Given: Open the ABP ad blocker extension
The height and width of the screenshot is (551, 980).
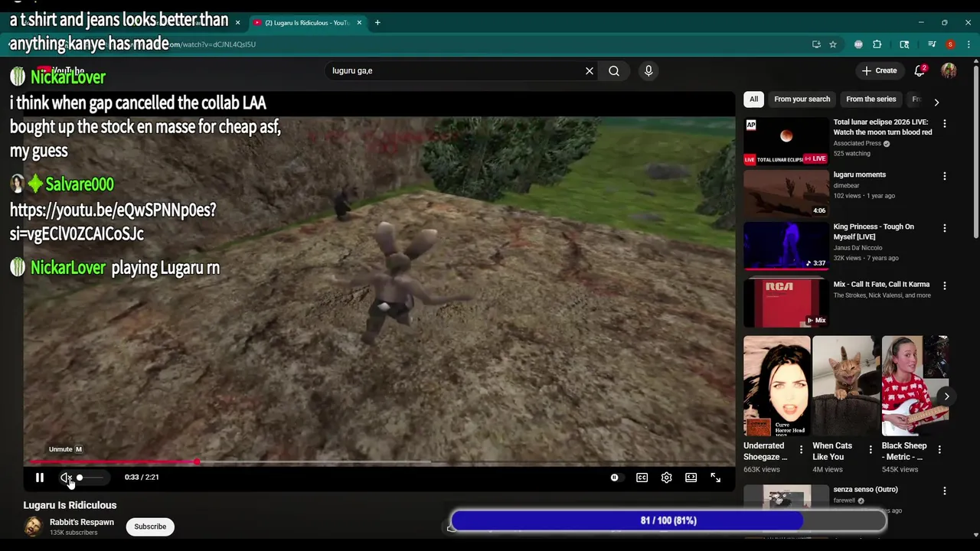Looking at the screenshot, I should pyautogui.click(x=858, y=44).
